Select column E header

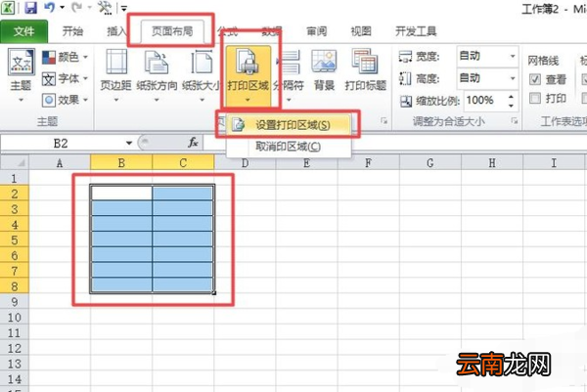(x=306, y=163)
